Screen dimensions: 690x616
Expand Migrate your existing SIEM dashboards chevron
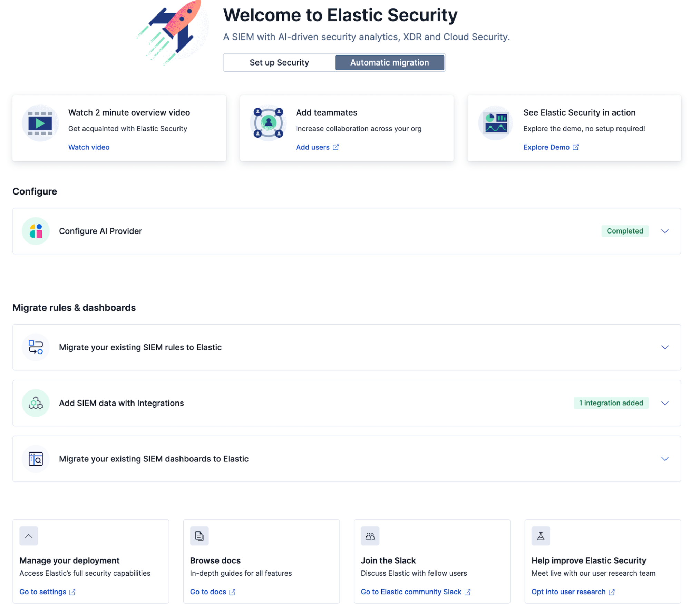(x=665, y=459)
